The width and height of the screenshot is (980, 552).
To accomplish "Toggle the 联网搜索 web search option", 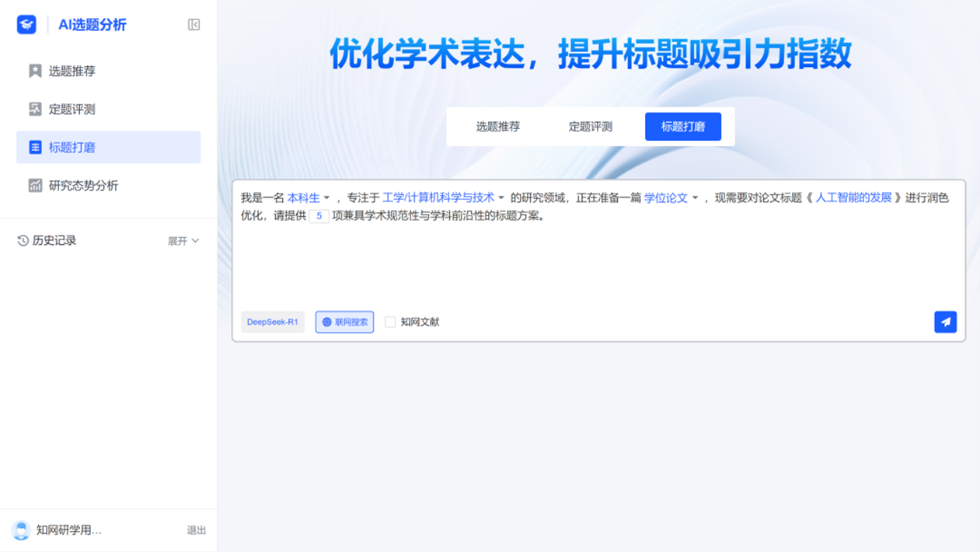I will coord(344,322).
